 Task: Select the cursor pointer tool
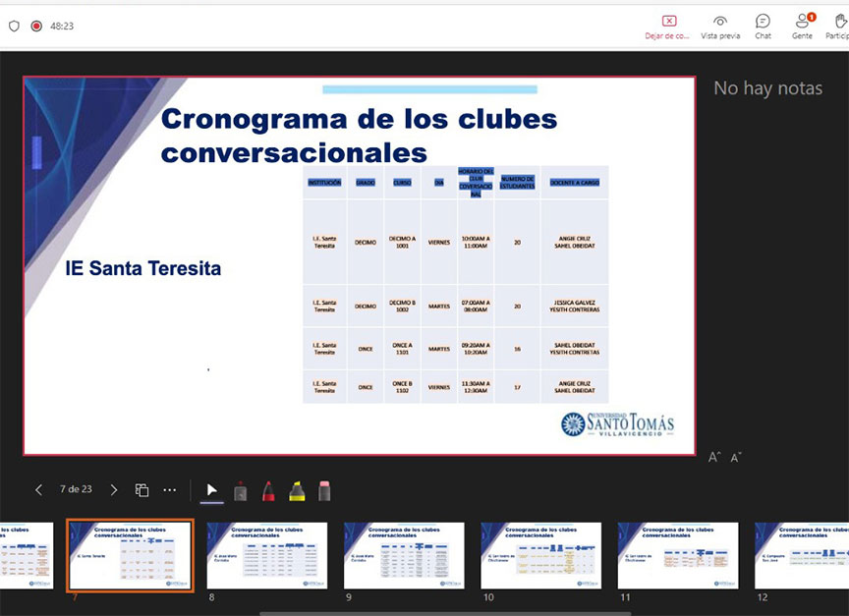[211, 490]
